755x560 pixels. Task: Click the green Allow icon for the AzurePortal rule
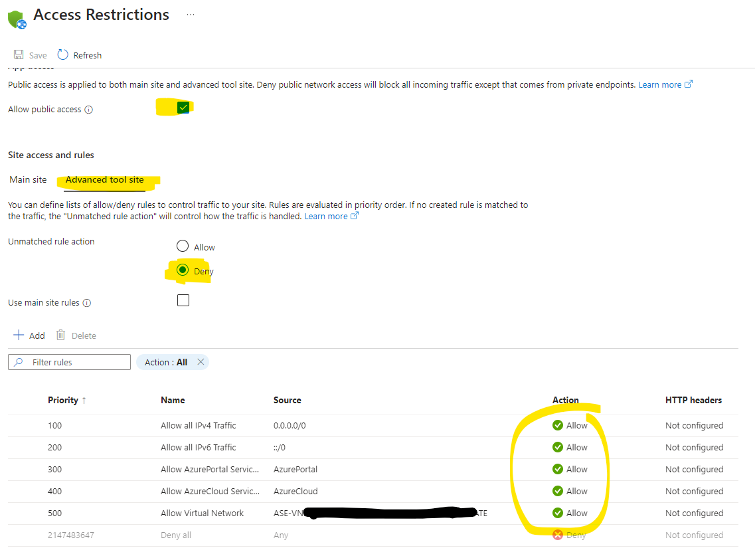click(x=558, y=469)
